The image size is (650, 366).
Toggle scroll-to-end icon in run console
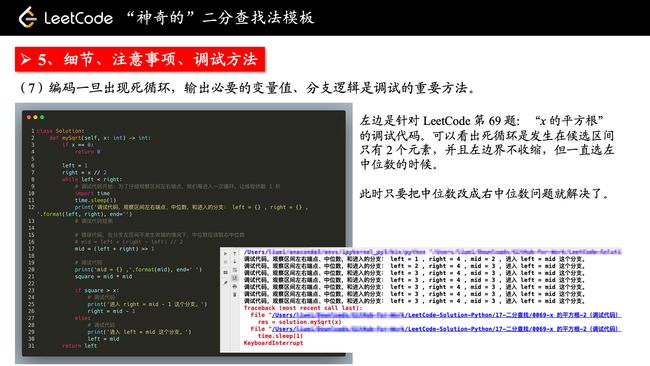coord(235,278)
